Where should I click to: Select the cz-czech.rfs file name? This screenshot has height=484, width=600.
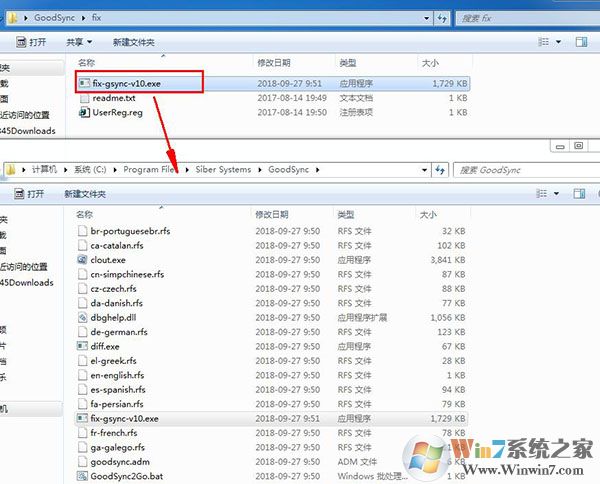coord(113,288)
